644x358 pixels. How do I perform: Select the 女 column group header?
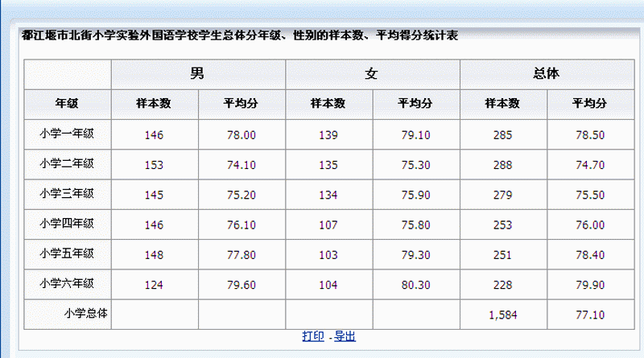tap(372, 73)
